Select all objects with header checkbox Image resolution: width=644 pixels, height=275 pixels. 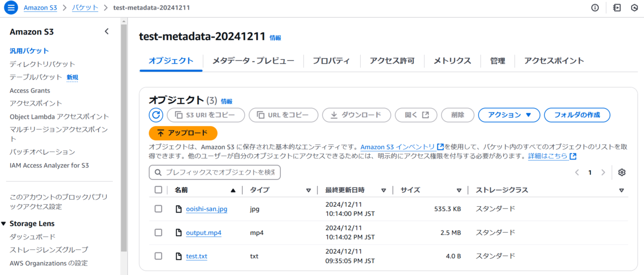pos(158,190)
